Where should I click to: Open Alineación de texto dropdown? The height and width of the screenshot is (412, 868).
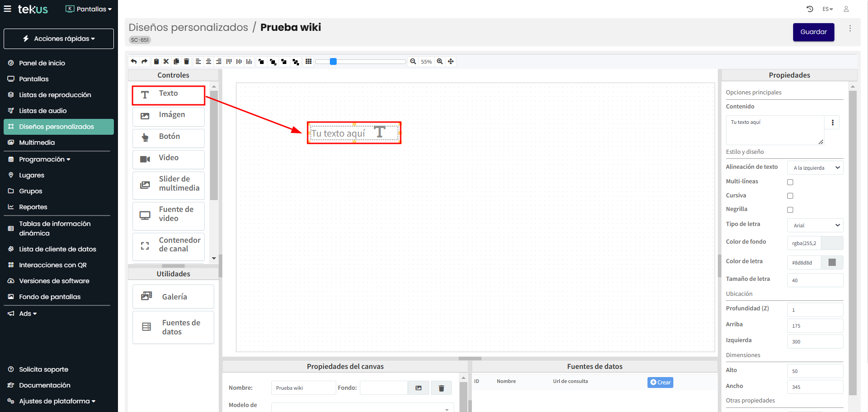[815, 168]
